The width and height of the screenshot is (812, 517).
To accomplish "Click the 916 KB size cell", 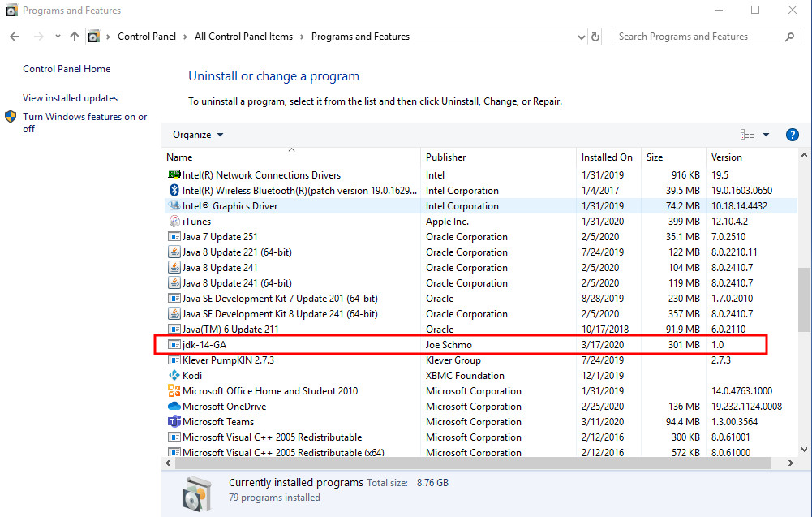I will pos(685,175).
